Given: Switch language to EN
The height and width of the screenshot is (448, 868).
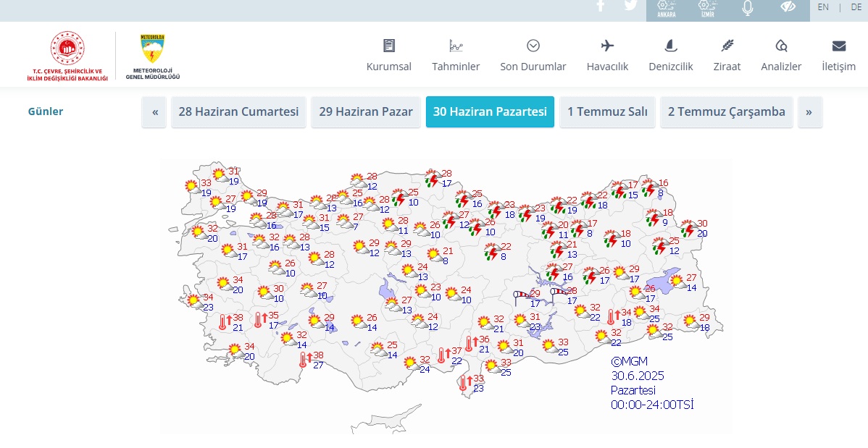Looking at the screenshot, I should point(823,7).
